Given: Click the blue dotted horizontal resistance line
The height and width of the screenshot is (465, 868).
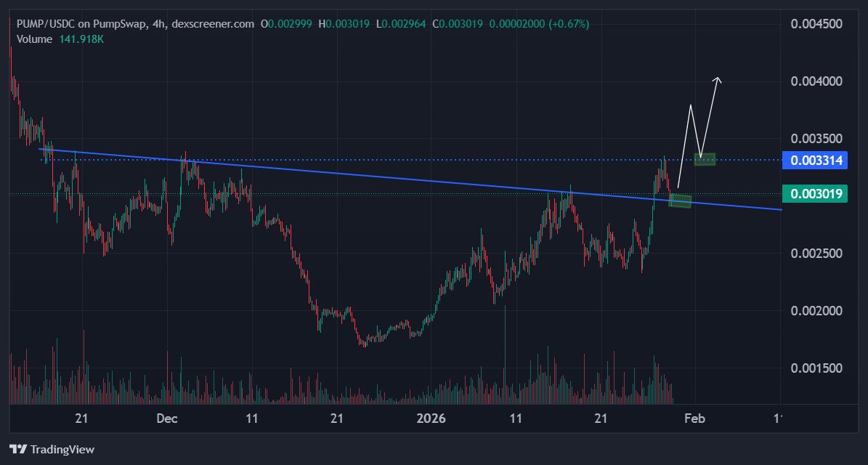Looking at the screenshot, I should click(x=436, y=158).
